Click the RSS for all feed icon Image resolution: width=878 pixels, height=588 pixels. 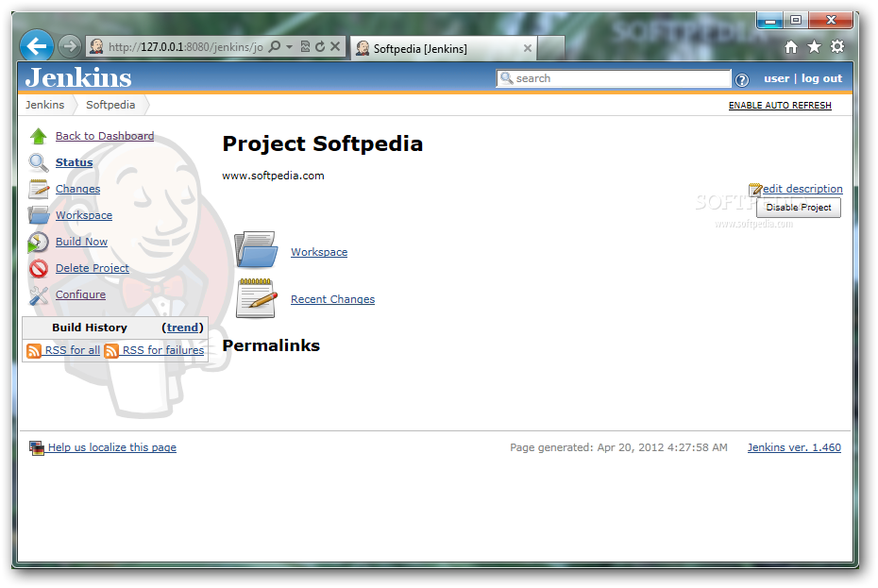click(34, 350)
